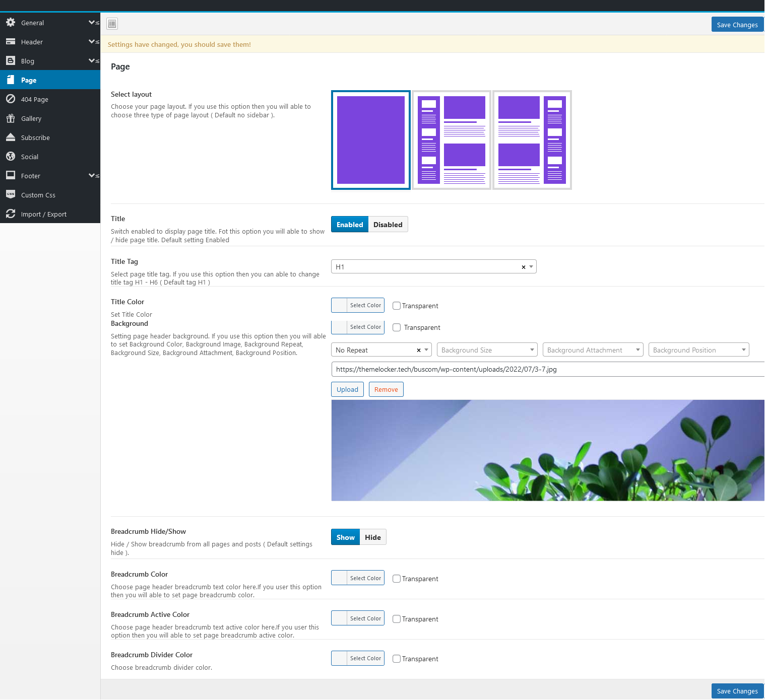Remove the uploaded background image
This screenshot has height=700, width=766.
pos(386,389)
